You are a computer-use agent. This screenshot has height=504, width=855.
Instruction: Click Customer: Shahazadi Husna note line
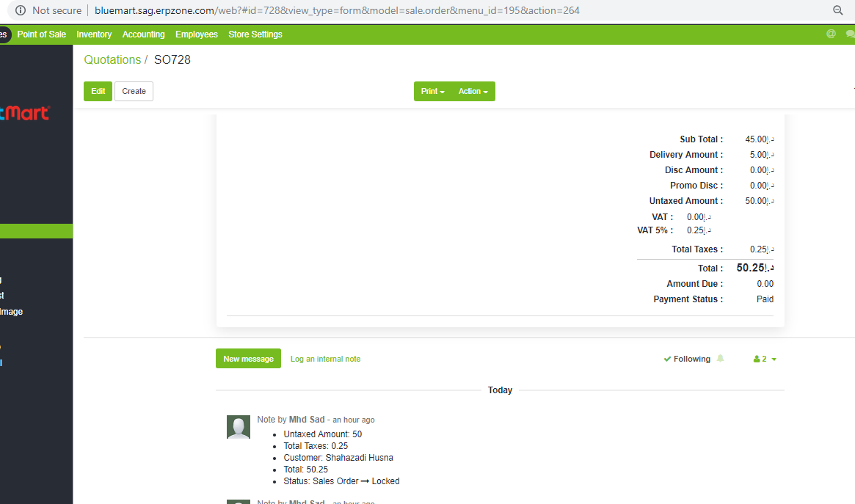338,458
